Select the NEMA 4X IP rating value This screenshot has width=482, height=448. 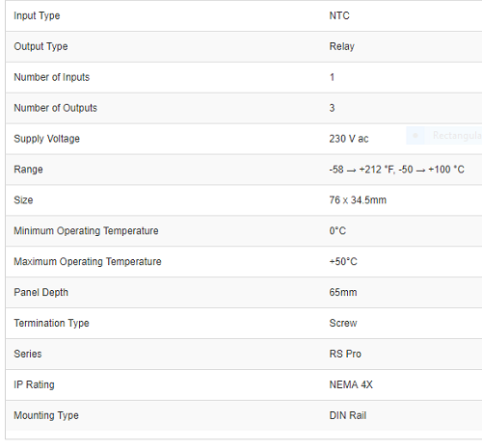pos(351,384)
